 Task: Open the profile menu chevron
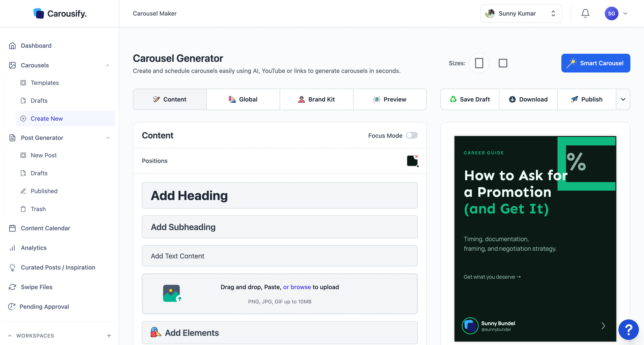(625, 13)
